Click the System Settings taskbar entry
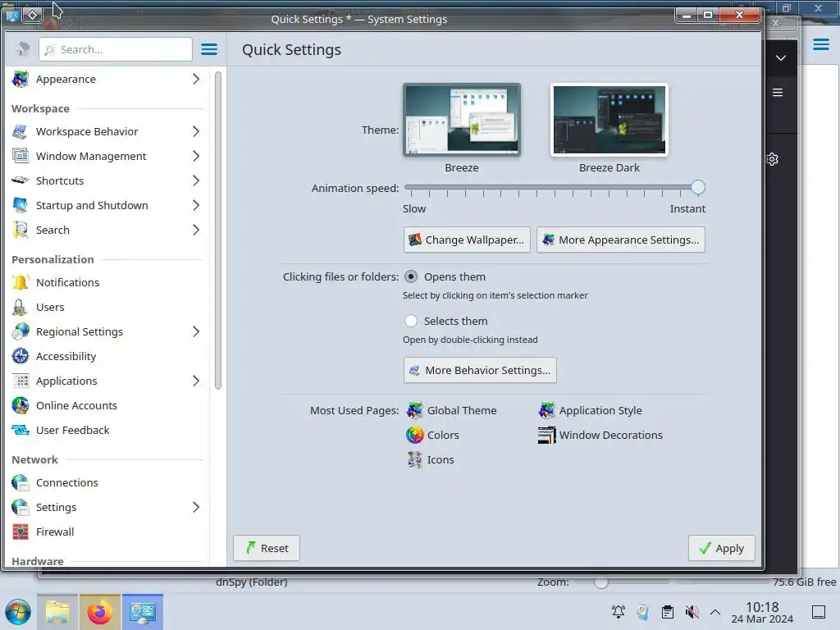This screenshot has width=840, height=630. (143, 612)
